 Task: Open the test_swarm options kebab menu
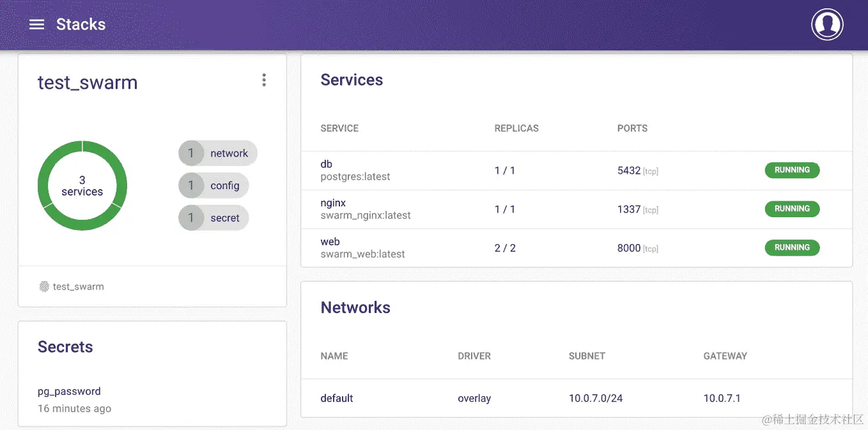coord(264,79)
